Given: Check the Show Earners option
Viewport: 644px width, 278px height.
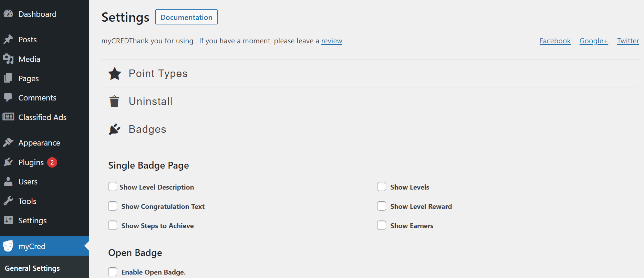Looking at the screenshot, I should point(382,225).
